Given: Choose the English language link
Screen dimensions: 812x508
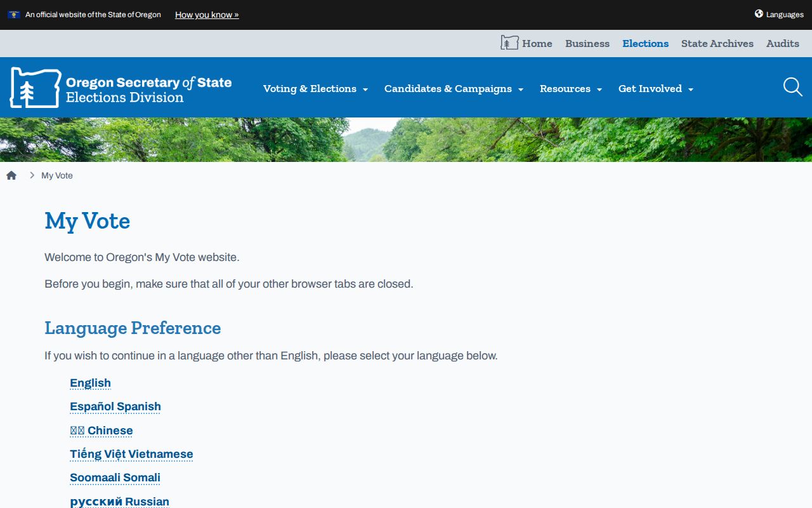Looking at the screenshot, I should [x=90, y=383].
